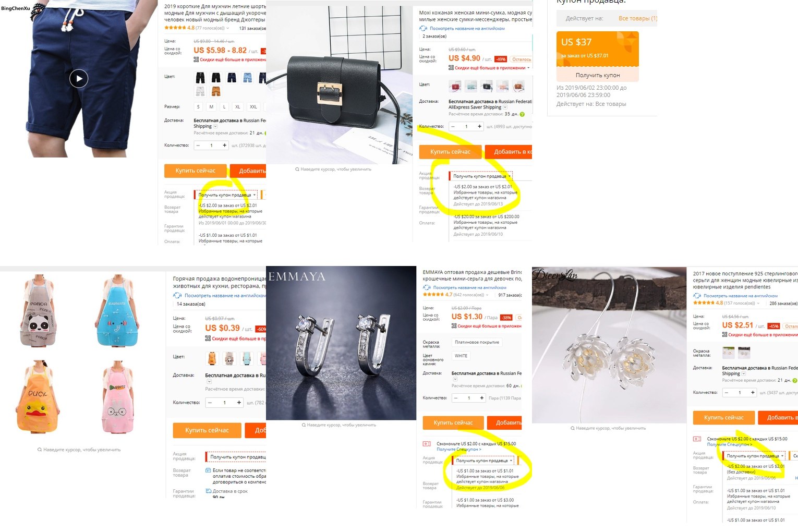Select the orange shorts color swatch

tap(216, 92)
